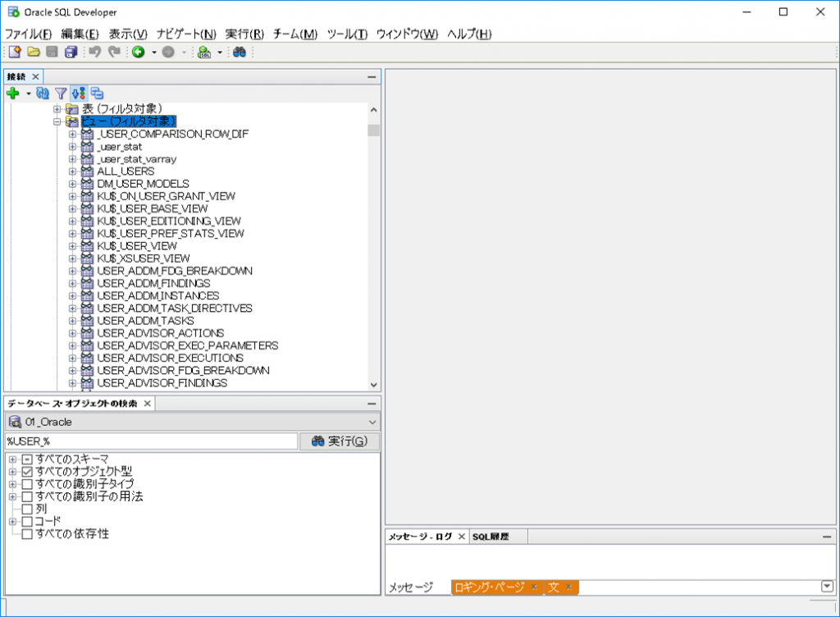Click the green Back navigation icon
Screen dimensions: 840x617
138,52
